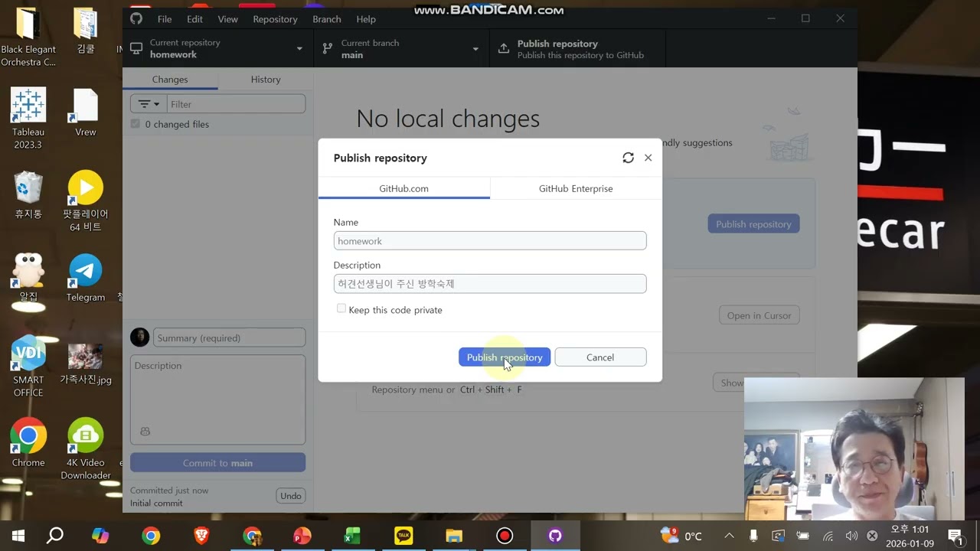
Task: Open the 휴지통 recycle bin icon
Action: tap(28, 195)
